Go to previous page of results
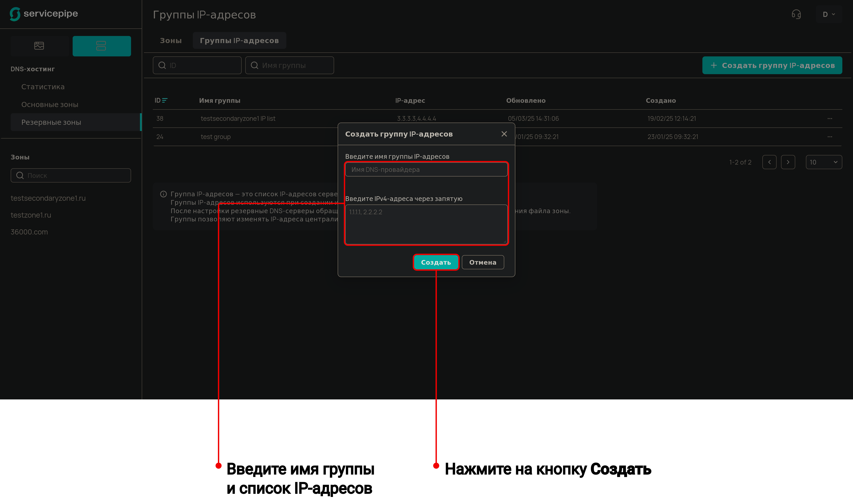853x504 pixels. 769,162
